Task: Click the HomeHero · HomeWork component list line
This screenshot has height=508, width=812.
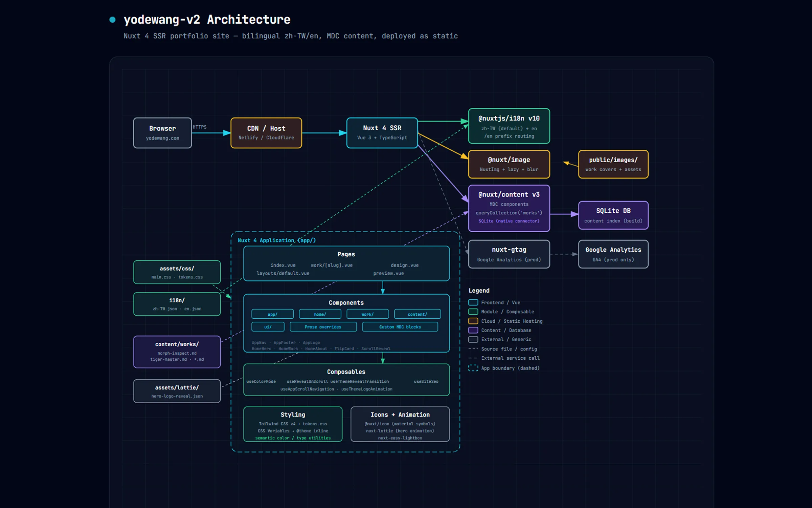Action: tap(321, 349)
